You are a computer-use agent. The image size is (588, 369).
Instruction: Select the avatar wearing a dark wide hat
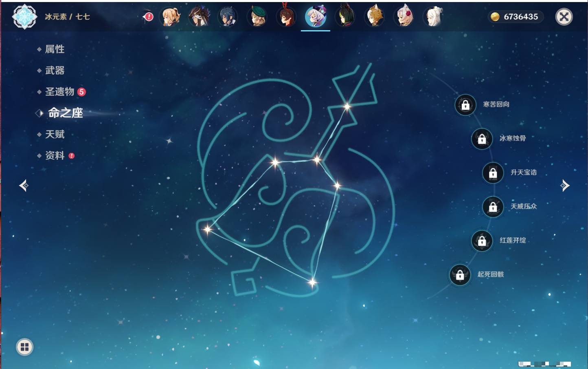pyautogui.click(x=200, y=17)
